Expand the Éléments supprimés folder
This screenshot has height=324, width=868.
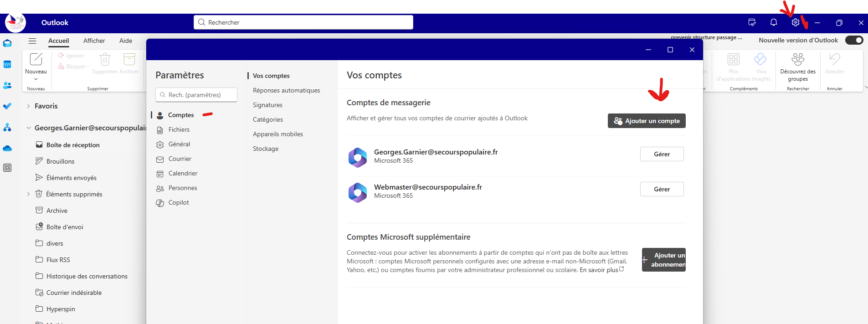28,194
